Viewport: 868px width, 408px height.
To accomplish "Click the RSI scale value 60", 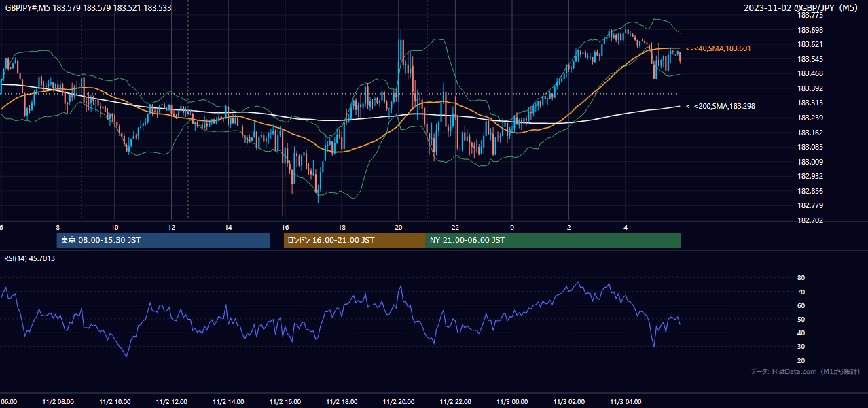I will click(x=801, y=305).
